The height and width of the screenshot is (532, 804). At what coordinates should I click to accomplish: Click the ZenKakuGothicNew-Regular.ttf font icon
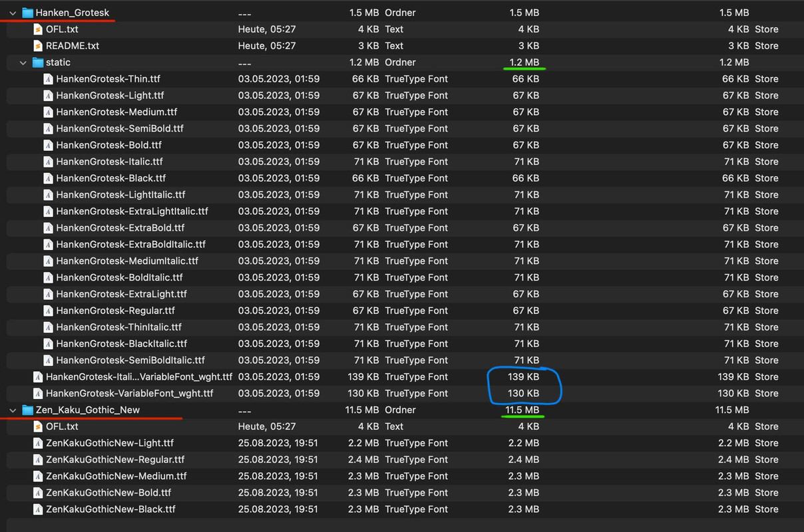(x=38, y=460)
